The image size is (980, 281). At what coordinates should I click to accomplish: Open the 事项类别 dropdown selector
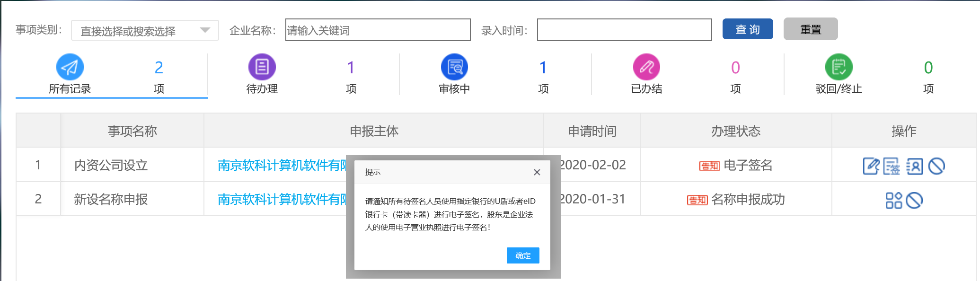tap(145, 30)
